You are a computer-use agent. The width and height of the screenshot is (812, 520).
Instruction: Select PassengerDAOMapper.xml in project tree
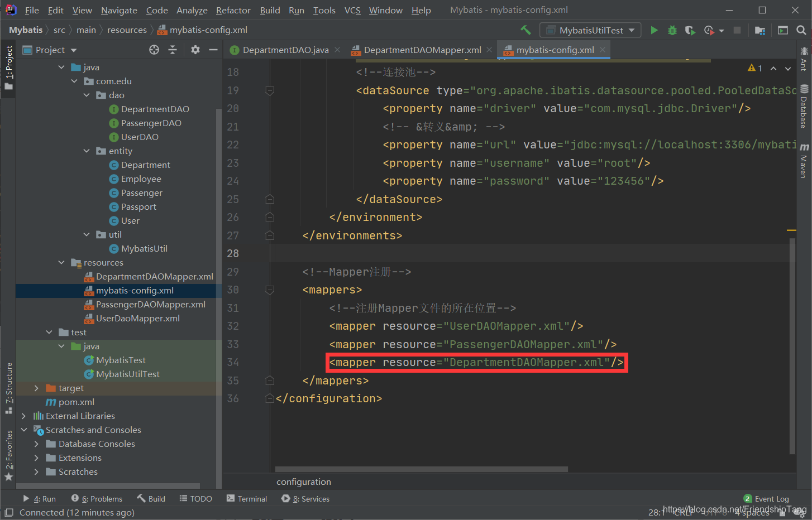151,304
